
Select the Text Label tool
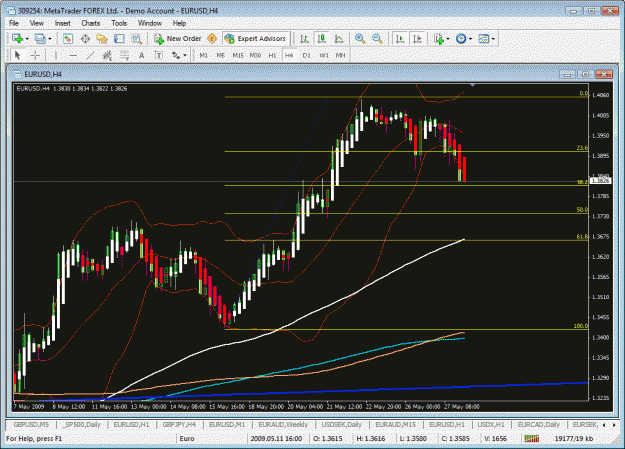pyautogui.click(x=159, y=55)
